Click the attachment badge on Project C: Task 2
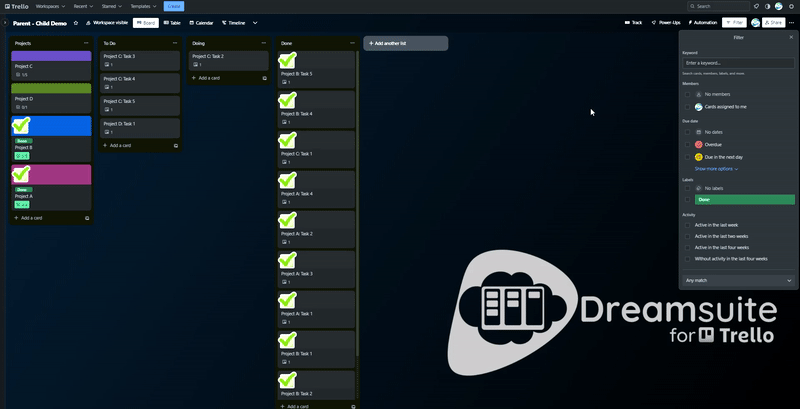The width and height of the screenshot is (800, 409). coord(197,65)
